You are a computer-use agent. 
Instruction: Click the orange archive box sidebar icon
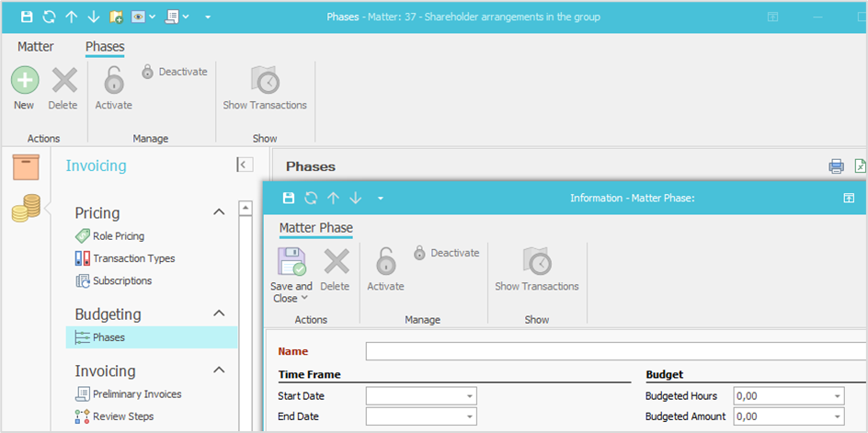pyautogui.click(x=26, y=167)
